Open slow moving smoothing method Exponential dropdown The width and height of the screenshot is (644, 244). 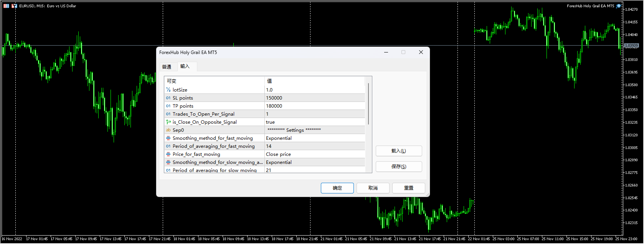315,162
